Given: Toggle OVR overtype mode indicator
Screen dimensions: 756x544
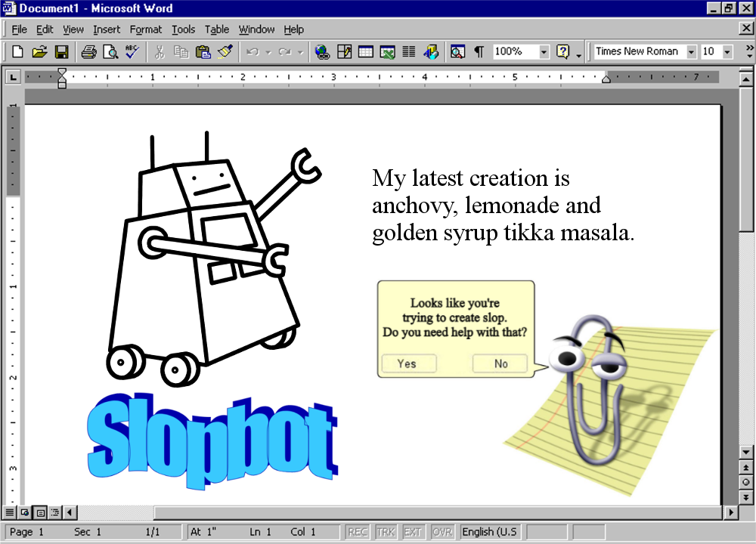Looking at the screenshot, I should 442,532.
